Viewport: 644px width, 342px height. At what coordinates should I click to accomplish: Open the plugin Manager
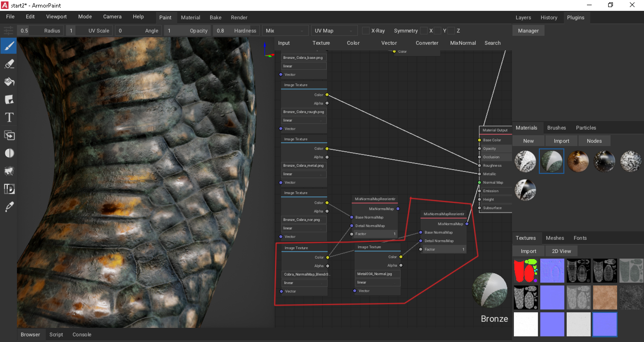(x=528, y=30)
